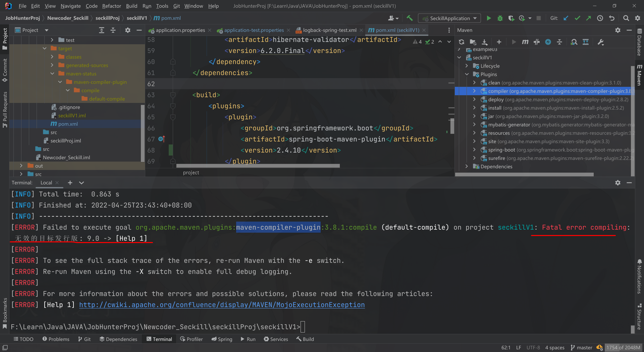Switch to application.properties editor tab

(180, 30)
